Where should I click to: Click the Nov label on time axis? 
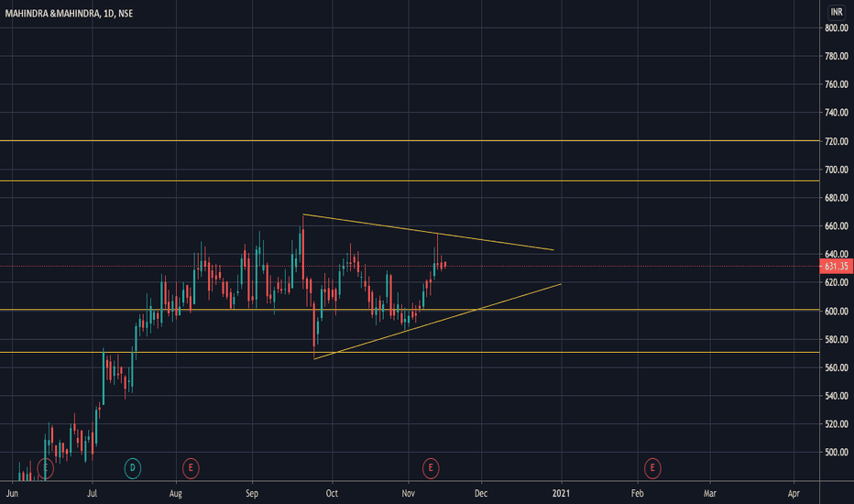409,494
